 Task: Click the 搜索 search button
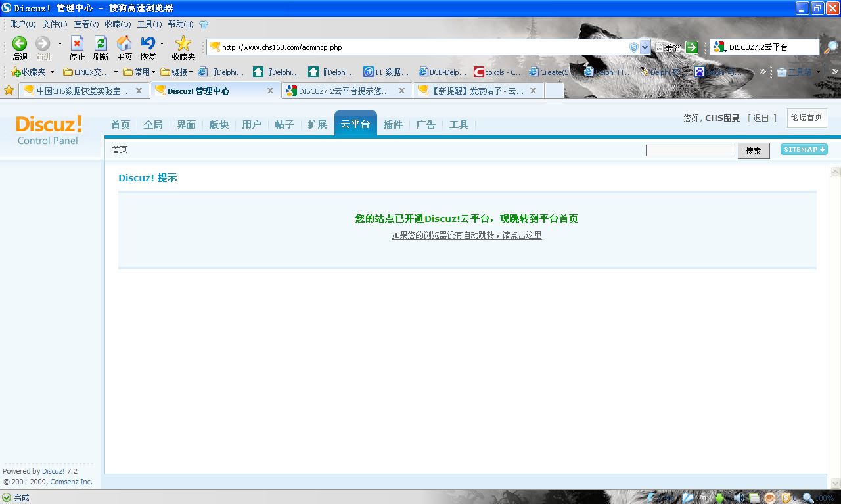point(754,151)
